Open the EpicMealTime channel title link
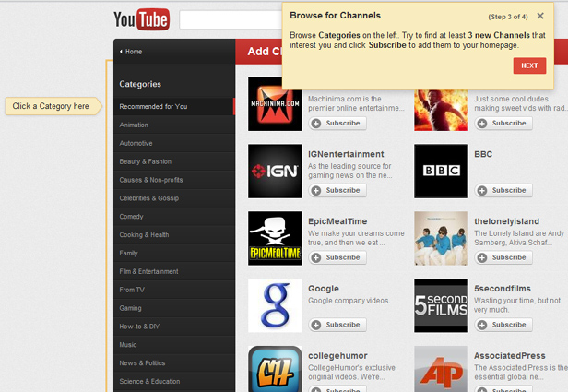The height and width of the screenshot is (392, 568). click(337, 221)
